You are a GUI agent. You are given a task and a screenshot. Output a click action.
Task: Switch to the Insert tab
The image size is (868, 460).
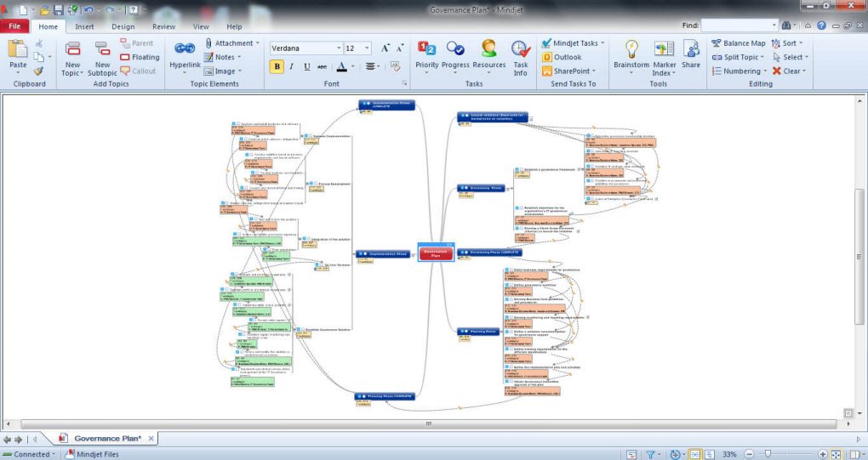[84, 26]
